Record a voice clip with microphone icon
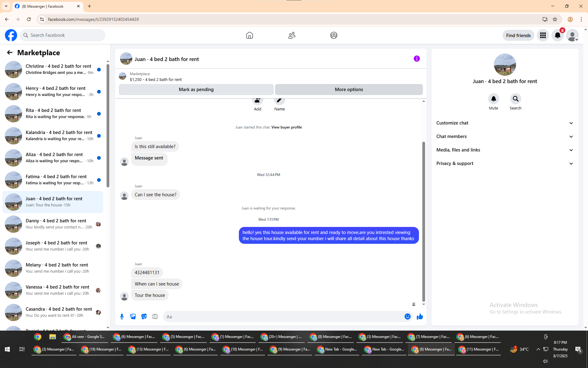The height and width of the screenshot is (368, 588). [122, 316]
